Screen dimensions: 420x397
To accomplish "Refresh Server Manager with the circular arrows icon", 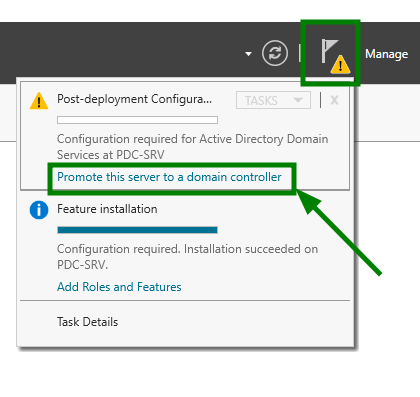I will (275, 53).
